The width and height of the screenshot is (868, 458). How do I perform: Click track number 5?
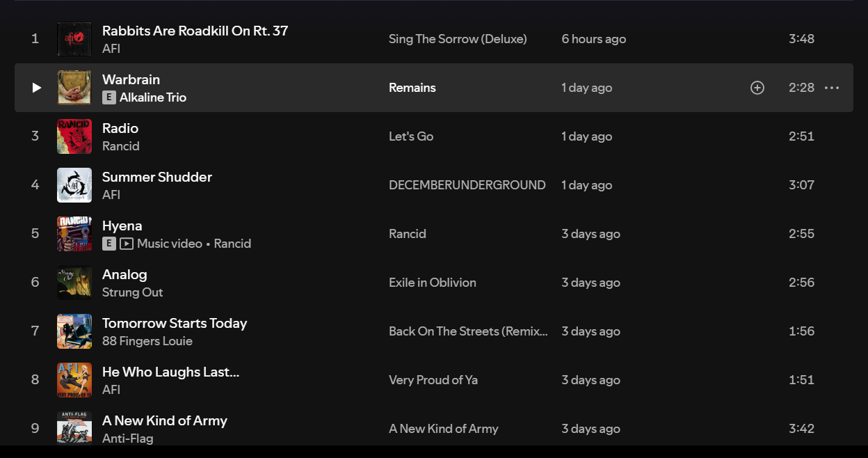coord(35,234)
